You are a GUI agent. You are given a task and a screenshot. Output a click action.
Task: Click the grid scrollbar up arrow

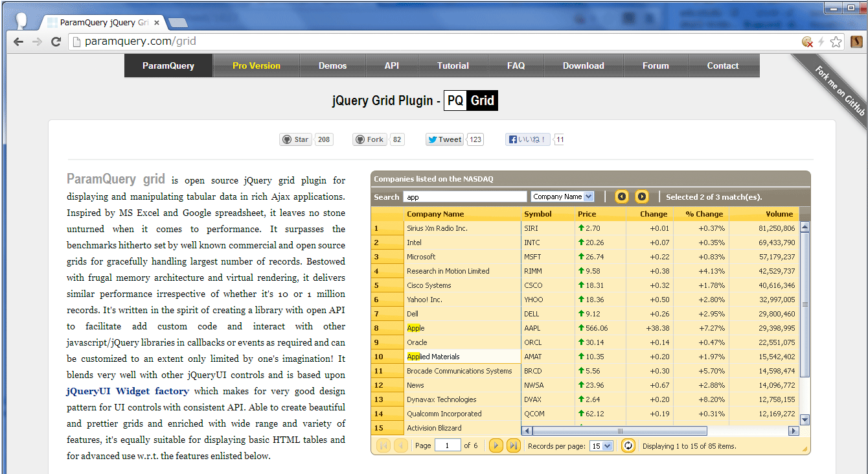[x=805, y=226]
